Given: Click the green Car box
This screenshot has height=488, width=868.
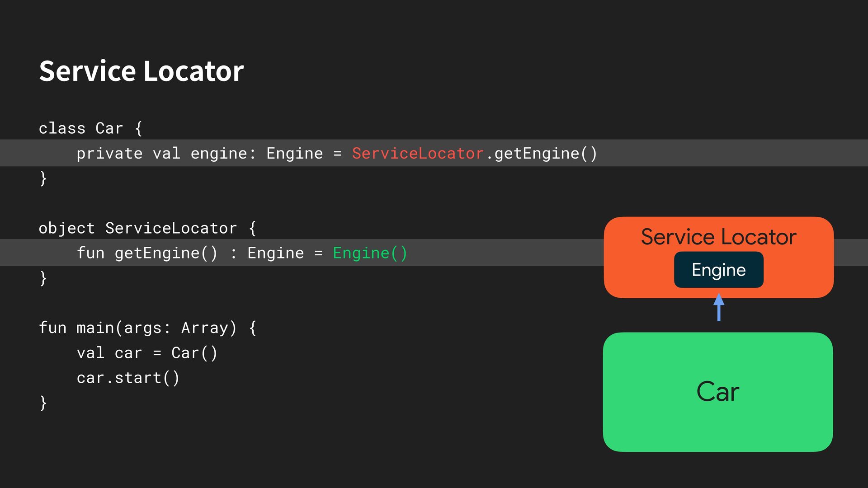Looking at the screenshot, I should pos(717,392).
